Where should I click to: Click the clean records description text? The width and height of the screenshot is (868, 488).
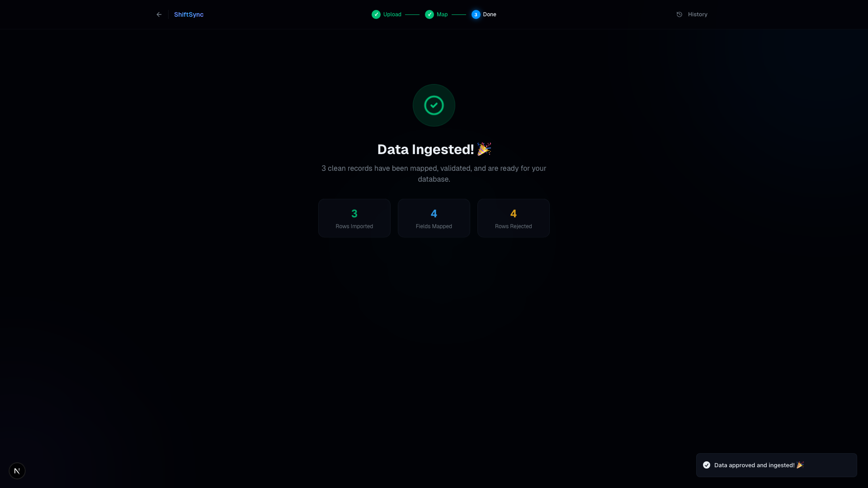click(434, 174)
